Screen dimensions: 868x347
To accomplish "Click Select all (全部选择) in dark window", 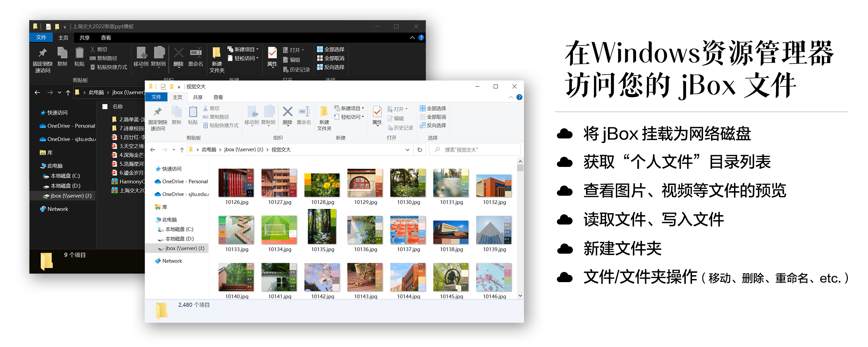I will [x=331, y=50].
